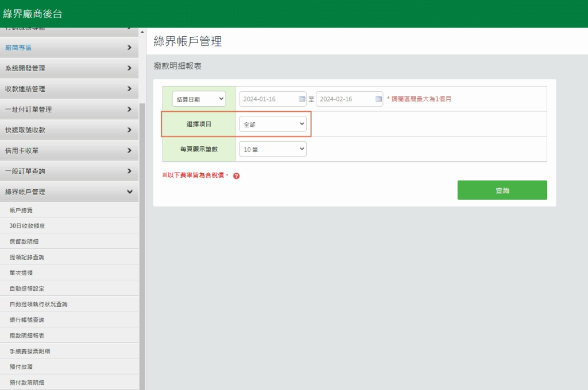
Task: Expand the 一般訂單查詢 sidebar section
Action: [69, 171]
